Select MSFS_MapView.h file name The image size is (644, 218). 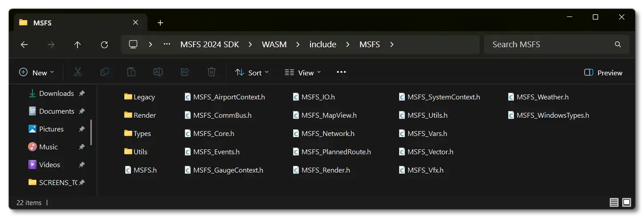[x=329, y=115]
